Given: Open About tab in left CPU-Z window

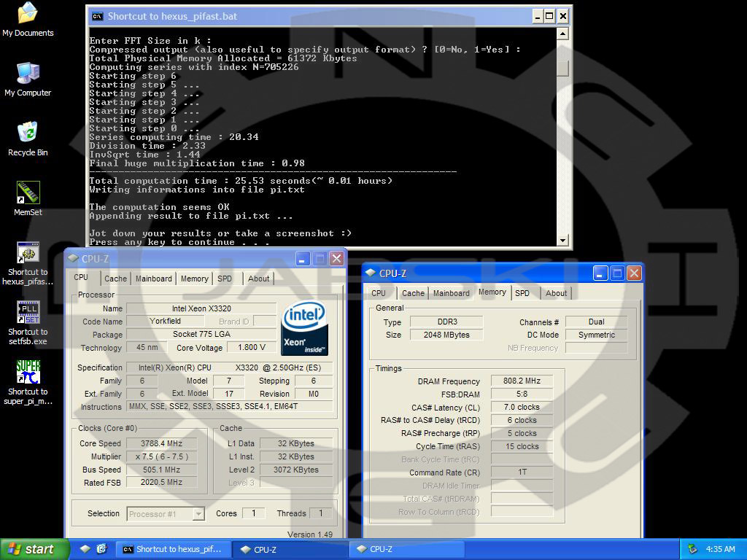Looking at the screenshot, I should [x=258, y=279].
